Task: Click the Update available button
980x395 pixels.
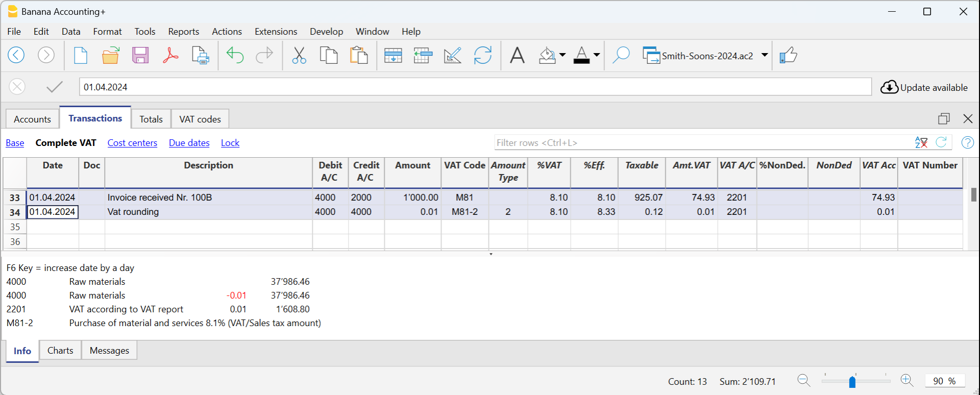Action: [924, 87]
